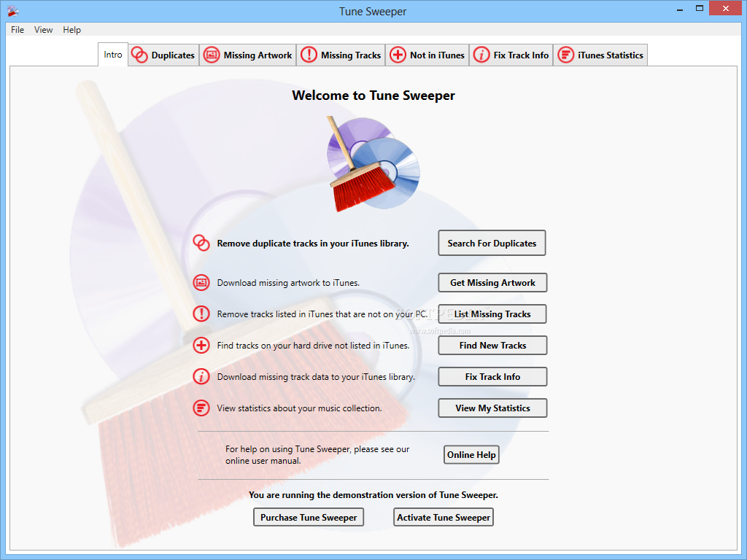
Task: Click the duplicate circles icon beside Remove duplicate tracks
Action: point(201,243)
